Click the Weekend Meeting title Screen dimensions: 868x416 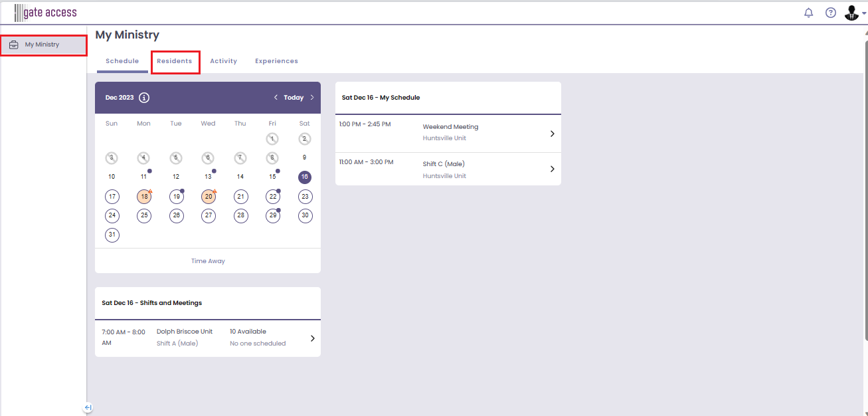[450, 127]
